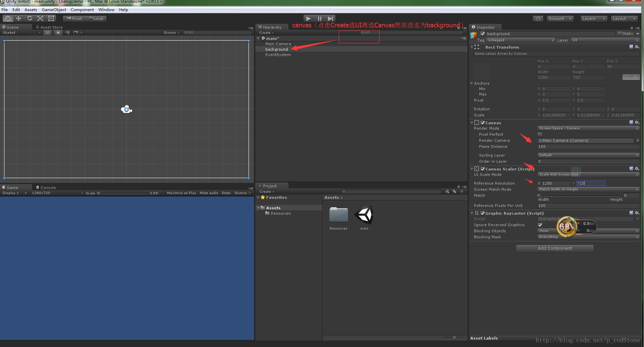Toggle scene lighting sun icon
This screenshot has height=347, width=644.
(x=58, y=33)
